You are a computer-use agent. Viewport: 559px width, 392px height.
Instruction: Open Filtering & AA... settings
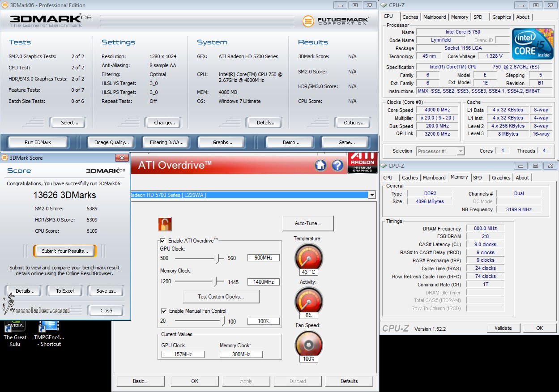(167, 142)
